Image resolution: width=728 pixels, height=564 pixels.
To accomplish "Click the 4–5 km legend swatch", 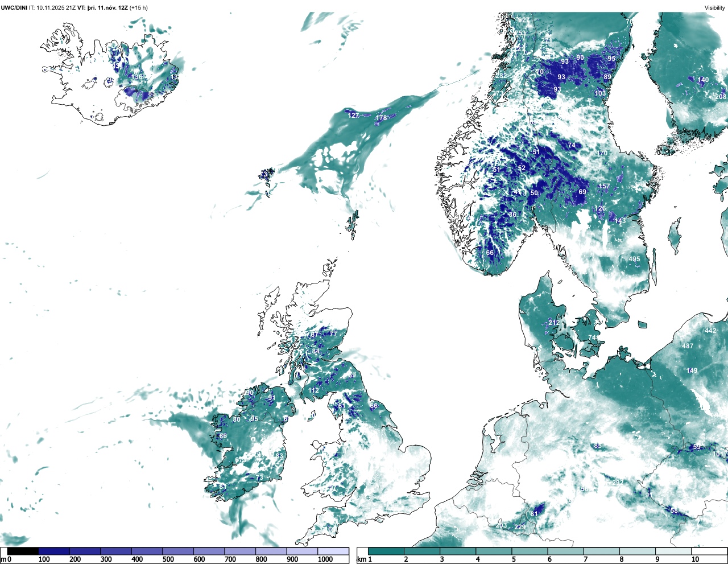I will [x=494, y=551].
